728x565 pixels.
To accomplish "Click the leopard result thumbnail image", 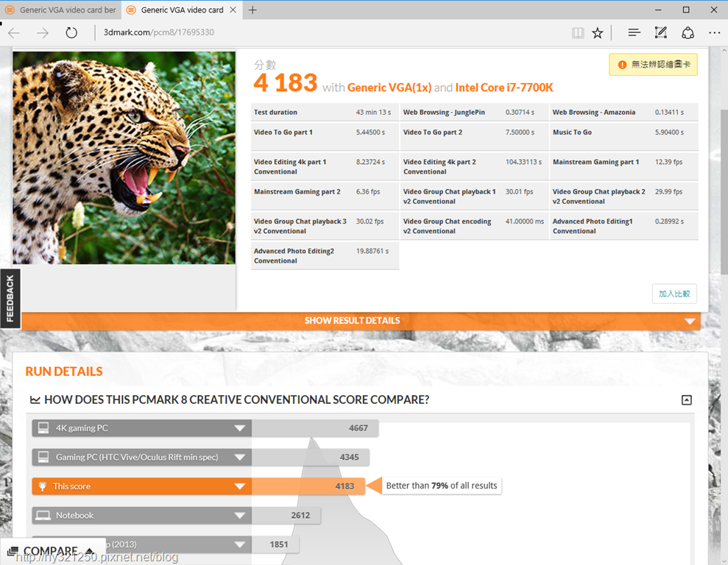I will click(x=124, y=157).
